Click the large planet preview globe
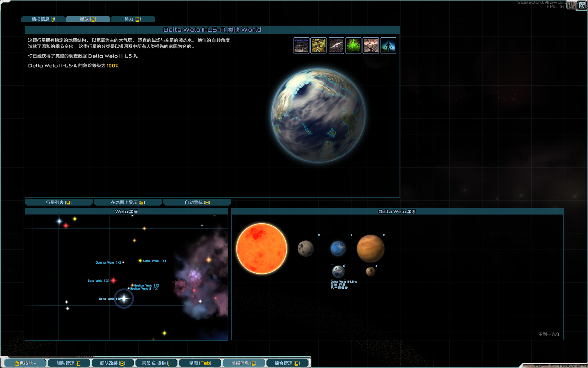 point(318,116)
